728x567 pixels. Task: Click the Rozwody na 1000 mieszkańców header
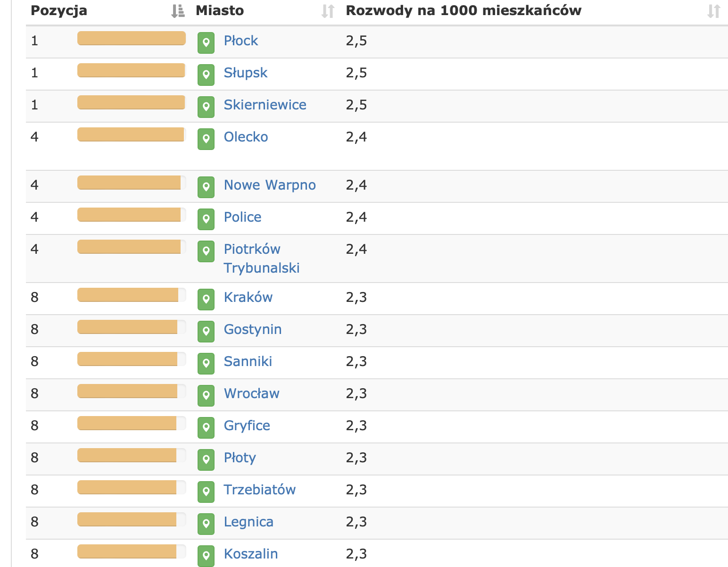click(x=463, y=11)
